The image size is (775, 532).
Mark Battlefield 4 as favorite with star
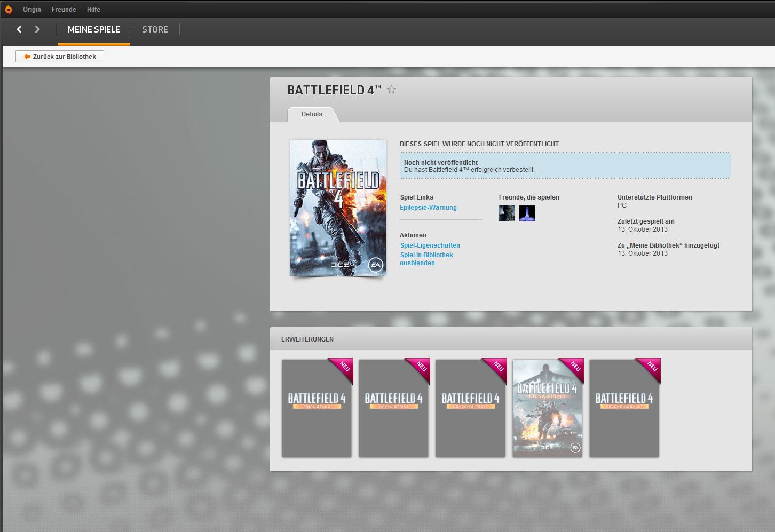coord(391,90)
